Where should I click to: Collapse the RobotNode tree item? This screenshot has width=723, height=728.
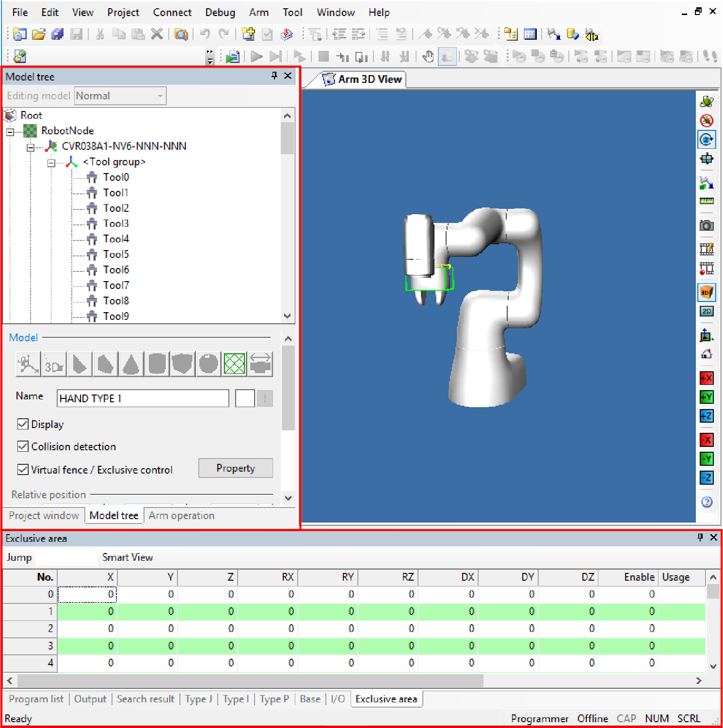tap(10, 131)
